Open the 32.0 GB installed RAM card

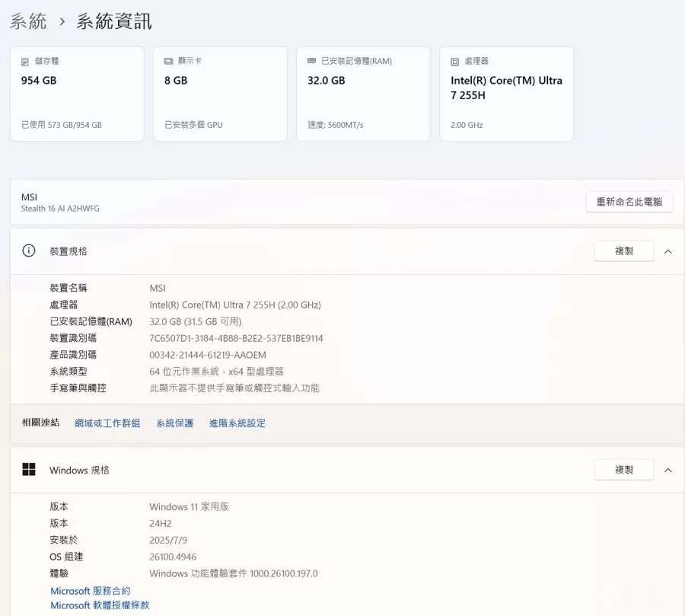(x=363, y=94)
